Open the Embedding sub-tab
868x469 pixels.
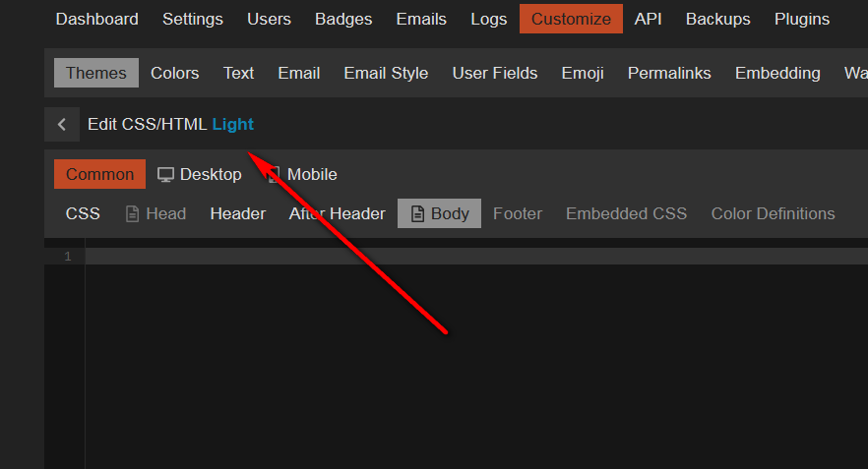pyautogui.click(x=777, y=73)
